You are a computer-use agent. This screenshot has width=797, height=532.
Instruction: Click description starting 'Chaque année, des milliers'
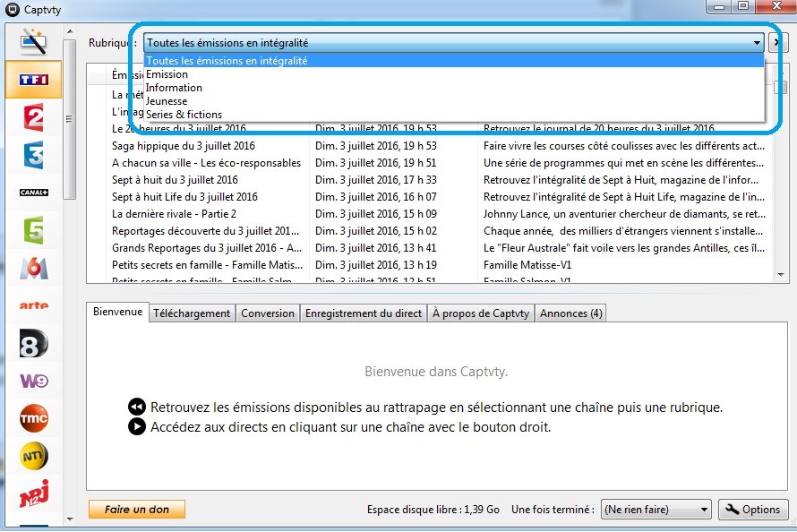pos(623,231)
